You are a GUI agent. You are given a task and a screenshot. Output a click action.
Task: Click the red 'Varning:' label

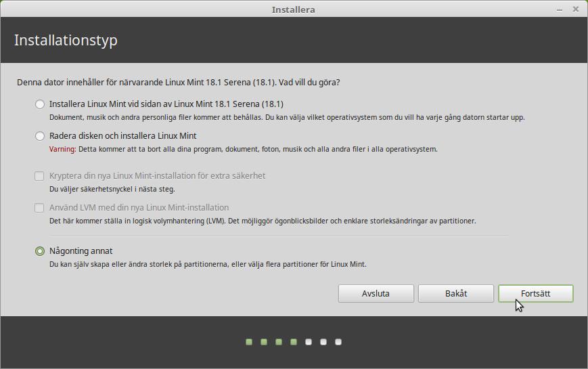pos(63,149)
